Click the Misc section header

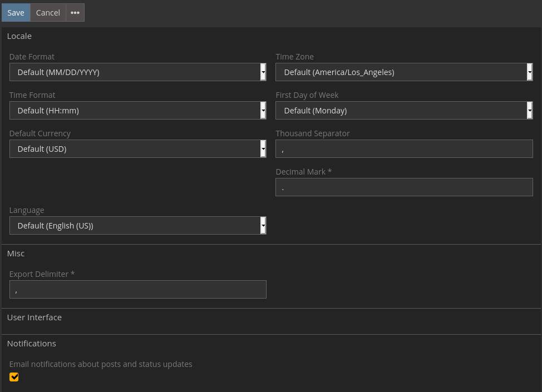click(16, 254)
